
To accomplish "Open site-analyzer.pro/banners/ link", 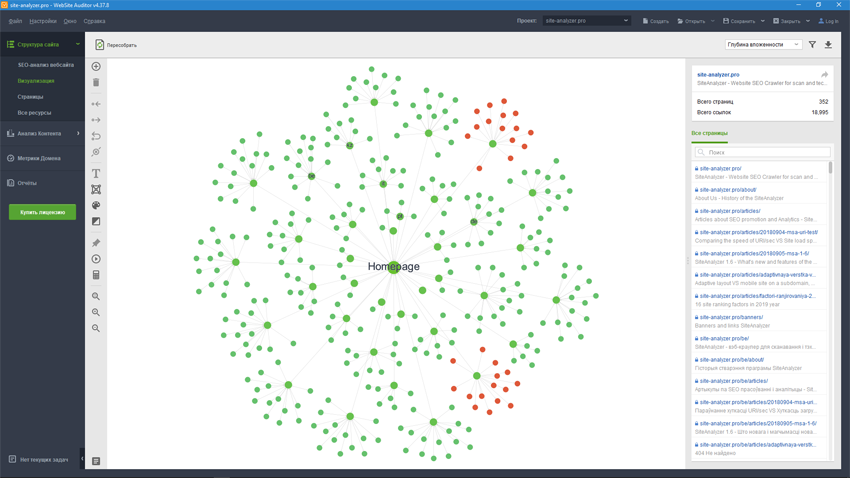I will 731,317.
